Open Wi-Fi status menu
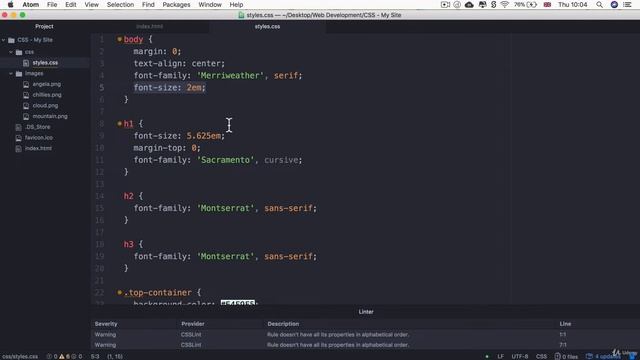 [504, 4]
